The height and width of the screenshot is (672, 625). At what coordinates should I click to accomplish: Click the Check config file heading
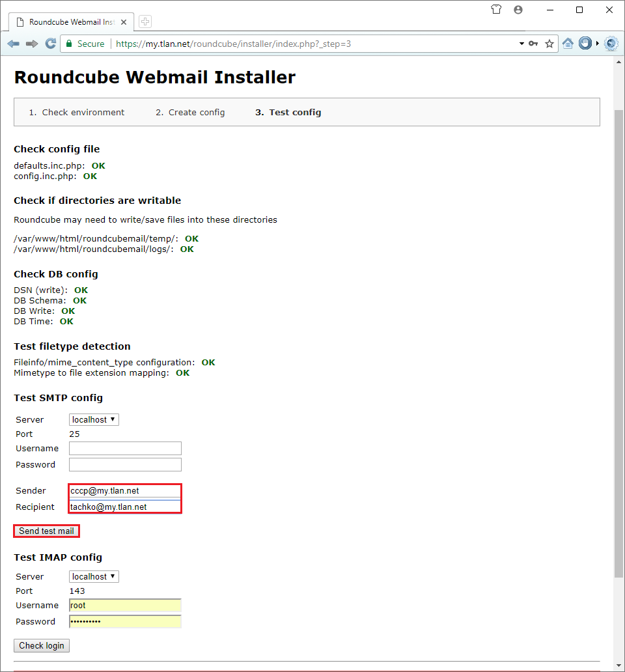(57, 148)
